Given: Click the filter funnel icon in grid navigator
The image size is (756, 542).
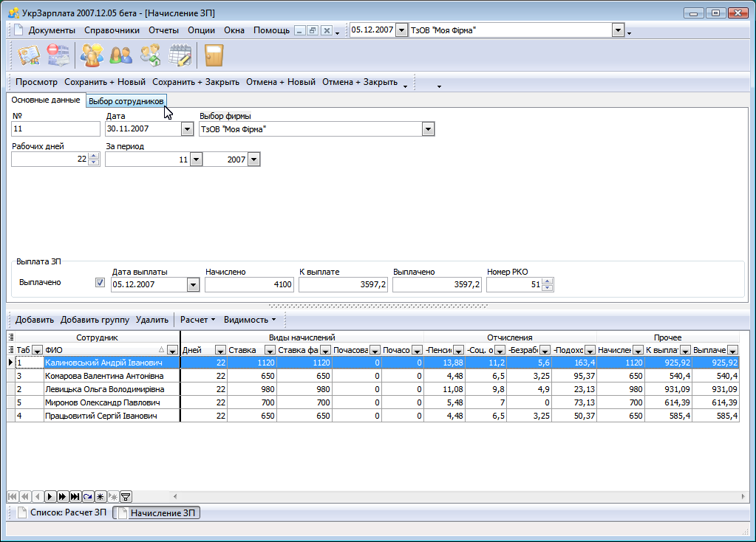Looking at the screenshot, I should tap(126, 497).
